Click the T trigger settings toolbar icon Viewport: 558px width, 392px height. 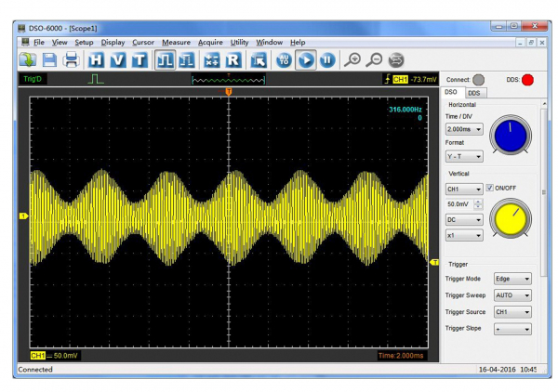tap(139, 60)
